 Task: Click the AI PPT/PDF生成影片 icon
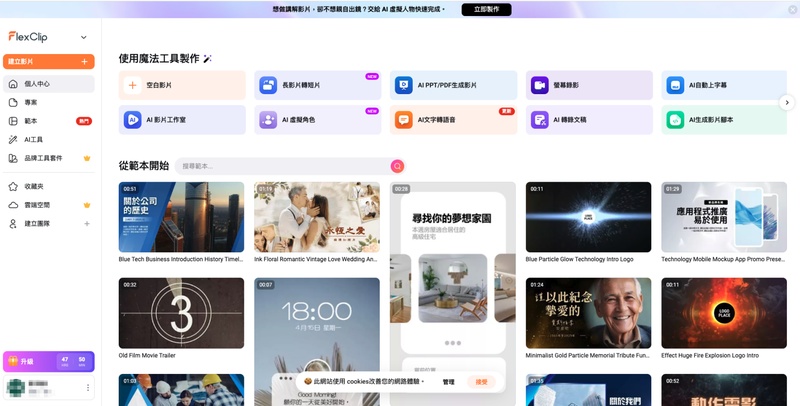point(404,85)
